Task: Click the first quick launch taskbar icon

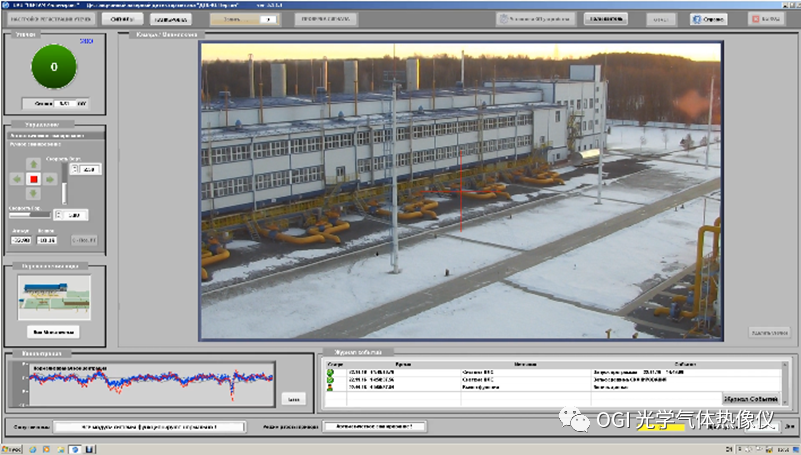Action: tap(33, 449)
